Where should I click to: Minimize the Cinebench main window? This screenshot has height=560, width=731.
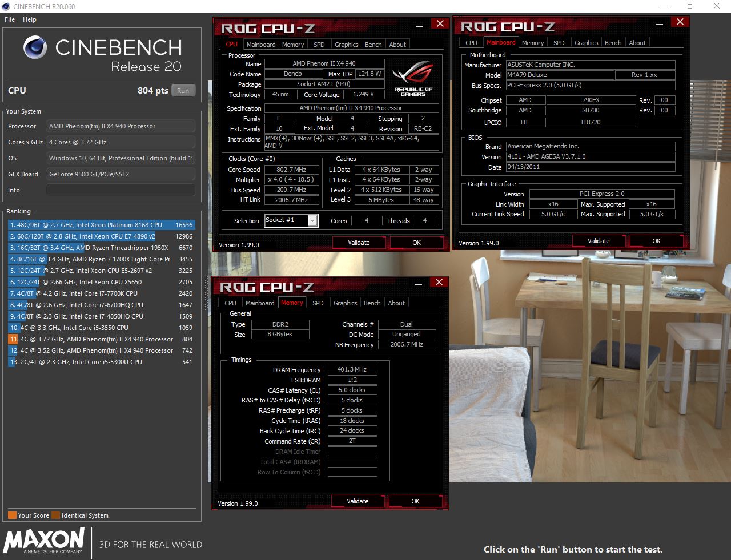click(664, 6)
